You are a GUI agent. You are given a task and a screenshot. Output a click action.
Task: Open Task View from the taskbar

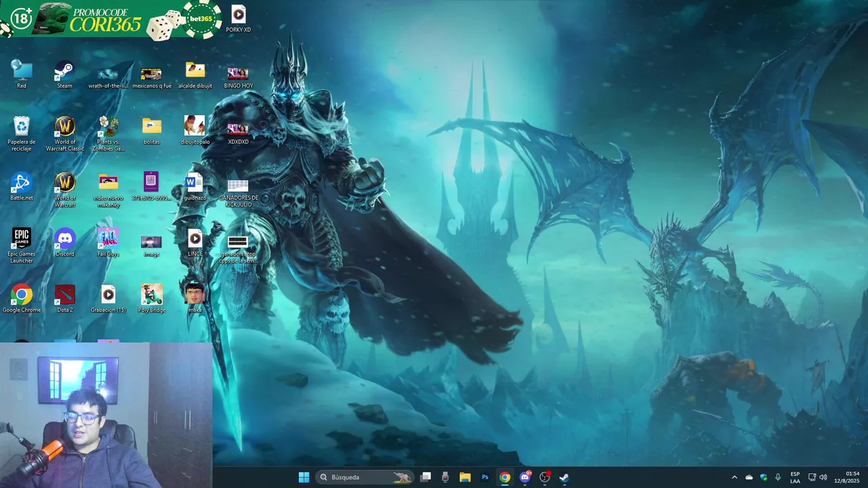coord(425,477)
